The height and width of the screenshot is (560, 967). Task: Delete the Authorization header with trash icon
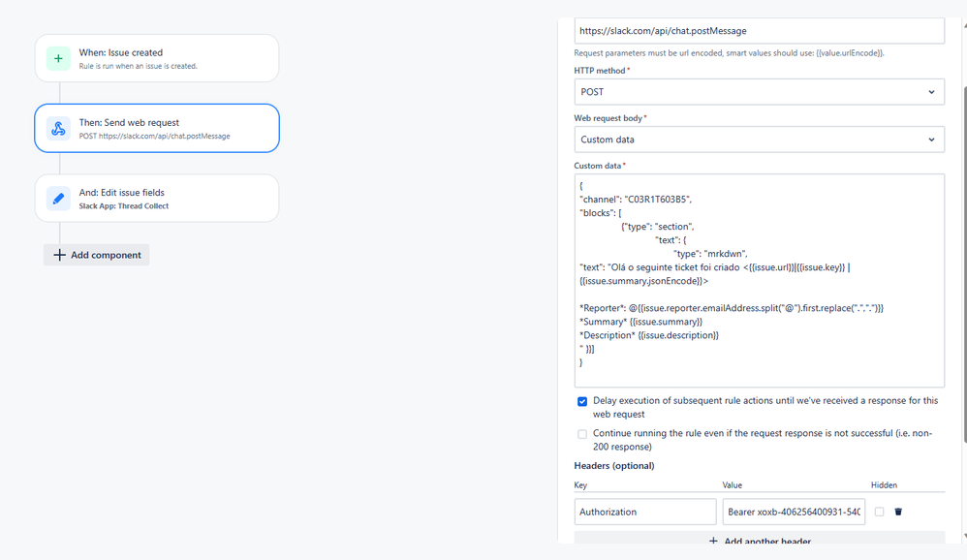[x=898, y=512]
